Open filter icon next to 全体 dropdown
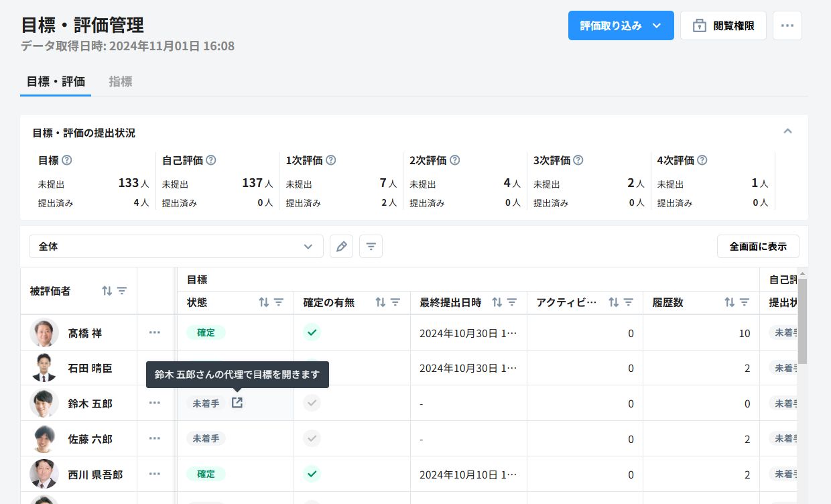This screenshot has width=831, height=504. pos(371,247)
